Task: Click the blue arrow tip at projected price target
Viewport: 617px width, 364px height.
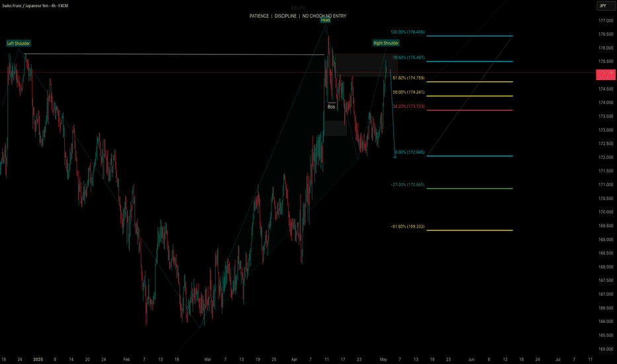Action: point(395,157)
